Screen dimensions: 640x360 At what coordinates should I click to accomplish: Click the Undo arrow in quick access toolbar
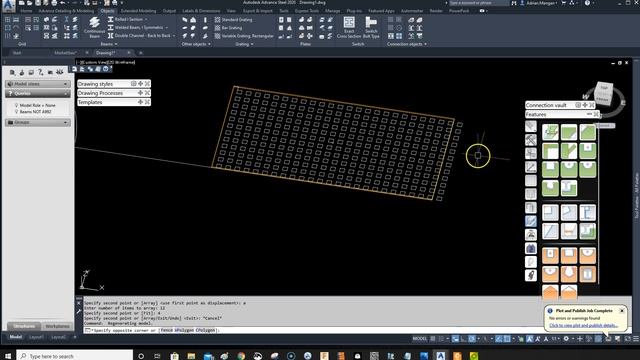click(x=62, y=3)
